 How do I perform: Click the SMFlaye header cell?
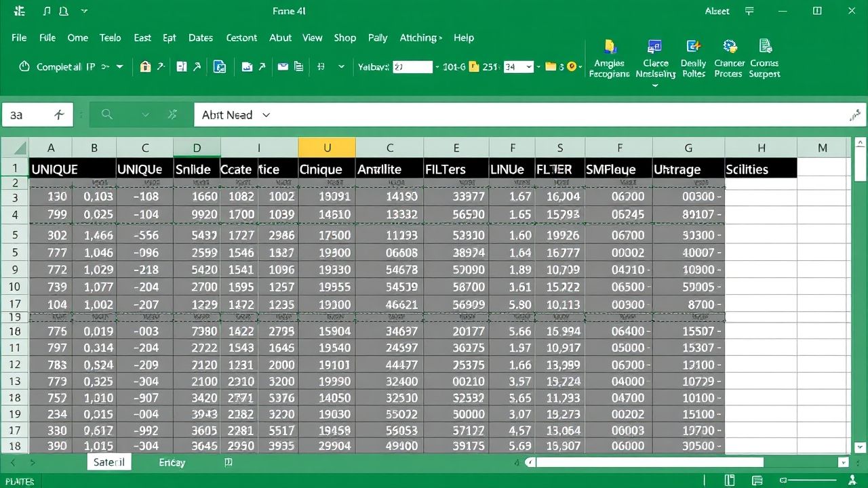pos(618,169)
